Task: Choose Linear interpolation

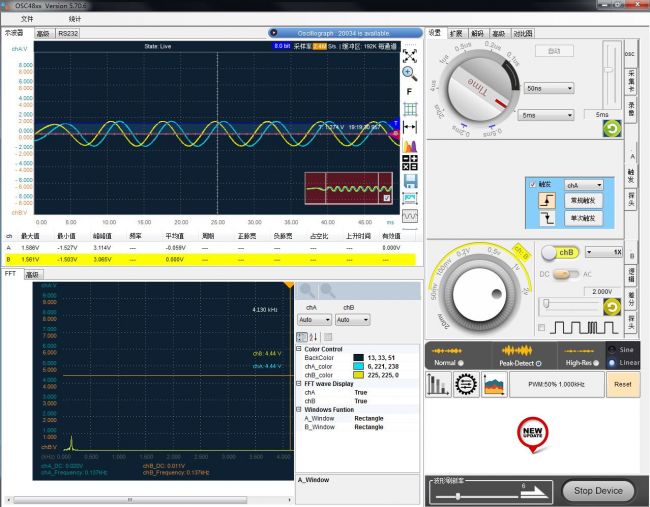Action: [x=612, y=363]
